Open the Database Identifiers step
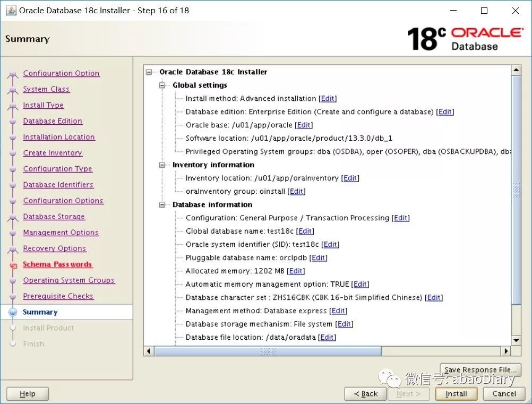532x404 pixels. 58,185
